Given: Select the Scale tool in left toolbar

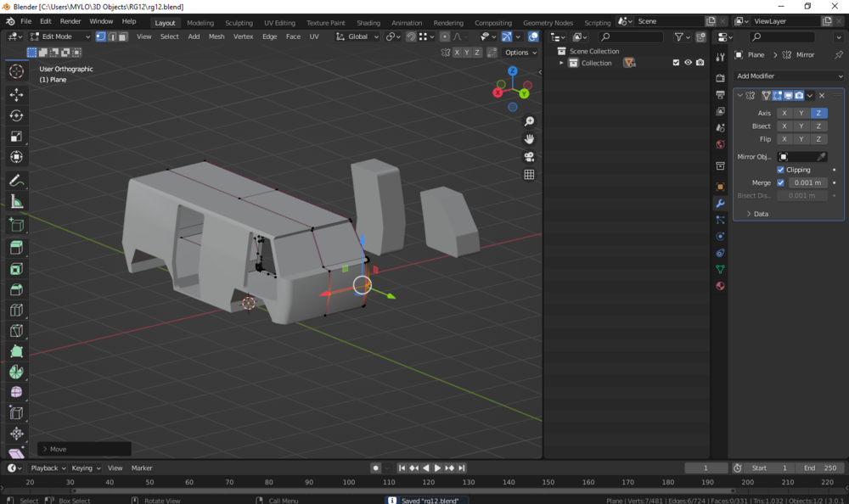Looking at the screenshot, I should tap(16, 136).
